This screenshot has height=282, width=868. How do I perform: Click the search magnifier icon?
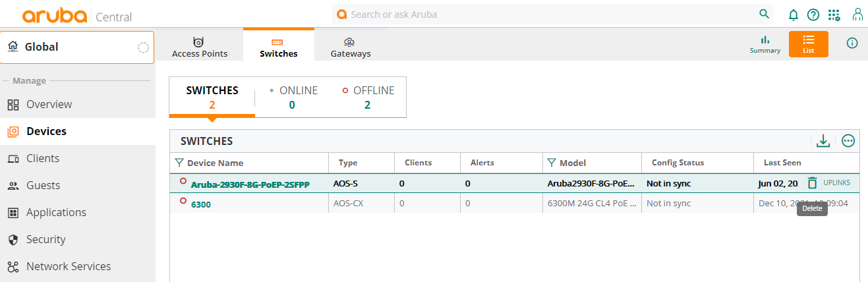coord(764,14)
